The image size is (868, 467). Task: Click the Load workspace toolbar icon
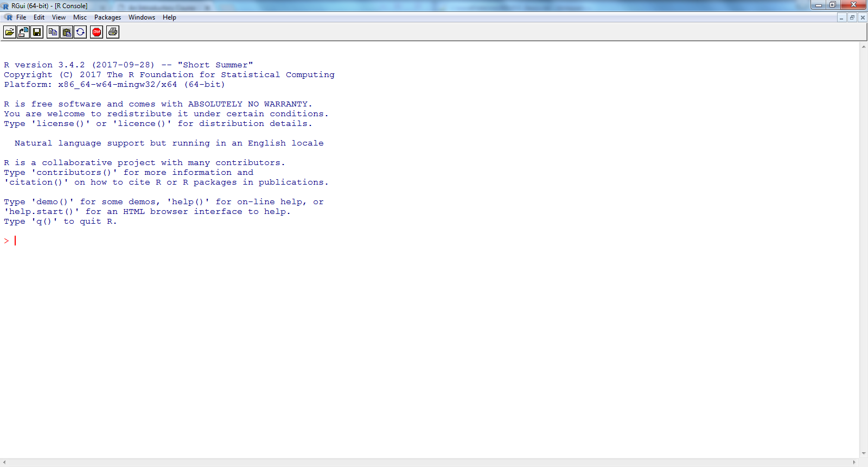(x=23, y=32)
